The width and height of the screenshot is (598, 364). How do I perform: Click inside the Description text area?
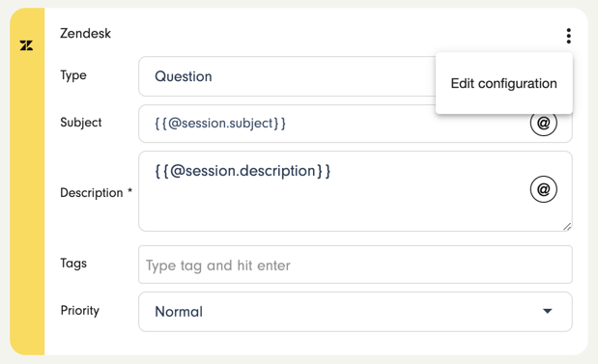coord(356,191)
